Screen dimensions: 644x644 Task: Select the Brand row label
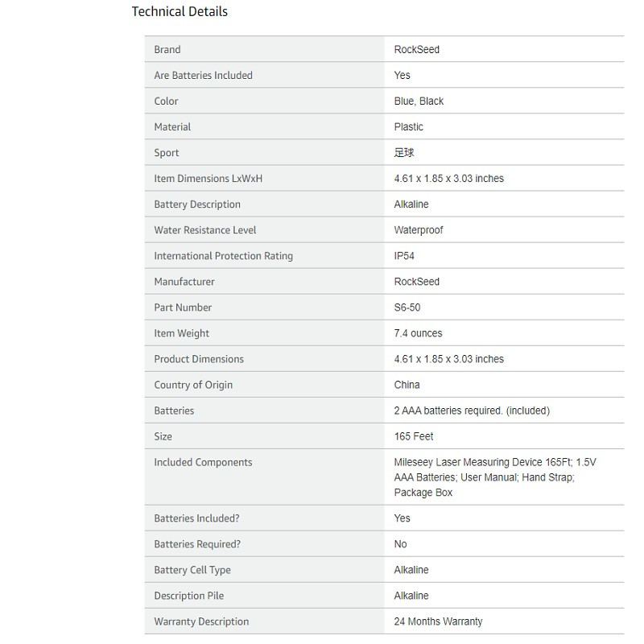(x=167, y=49)
